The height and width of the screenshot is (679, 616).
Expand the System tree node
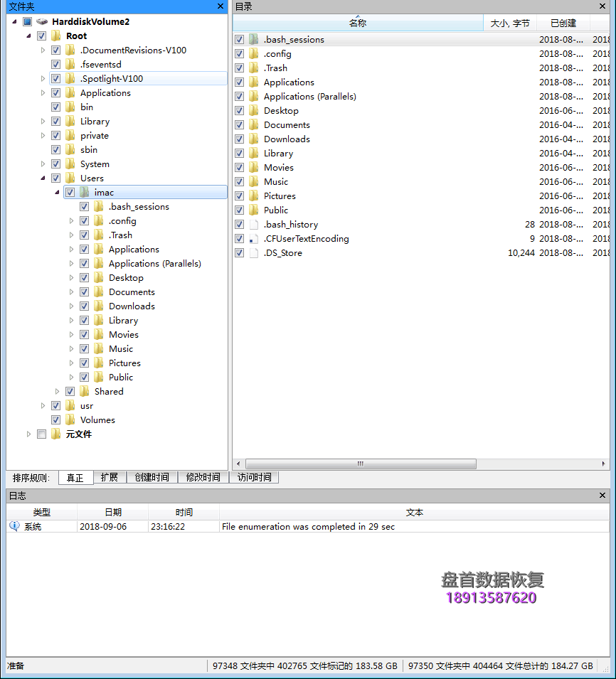[x=44, y=164]
